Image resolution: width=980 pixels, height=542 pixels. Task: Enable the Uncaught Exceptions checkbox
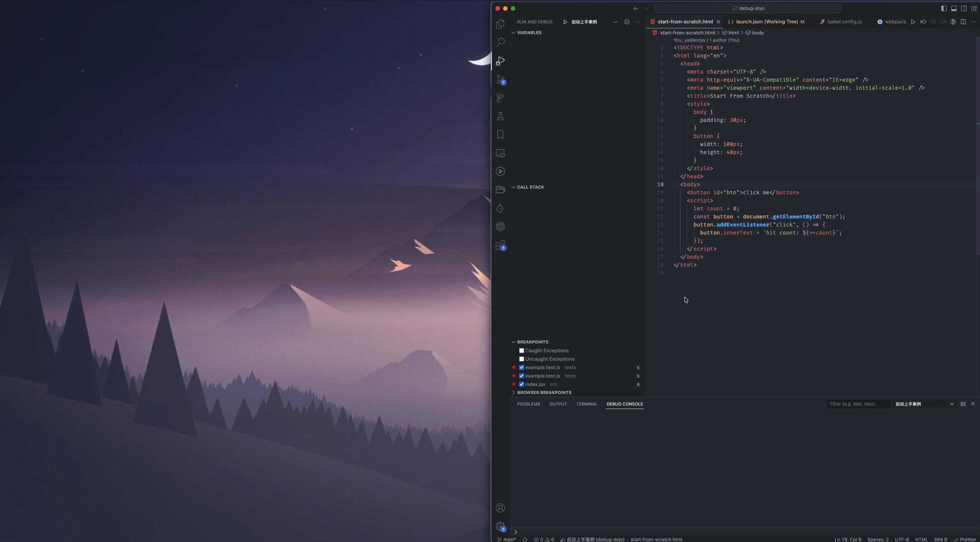pyautogui.click(x=521, y=359)
